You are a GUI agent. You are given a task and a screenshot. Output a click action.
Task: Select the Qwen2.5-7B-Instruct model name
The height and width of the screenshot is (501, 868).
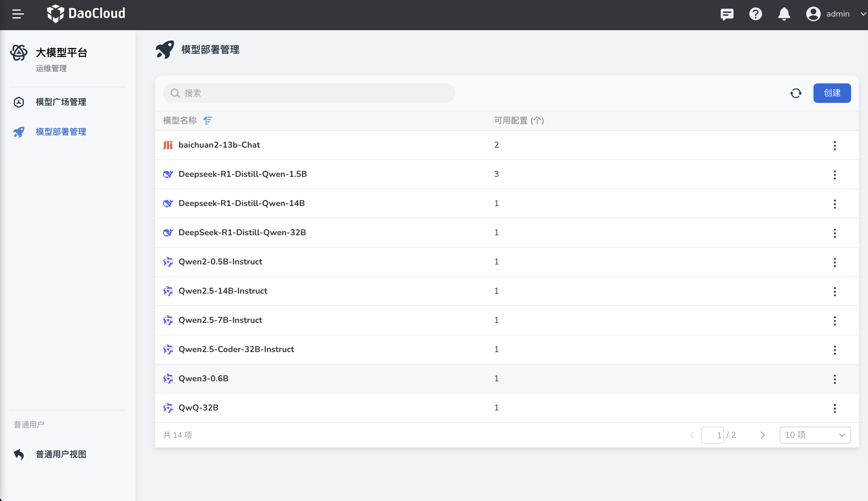coord(220,320)
